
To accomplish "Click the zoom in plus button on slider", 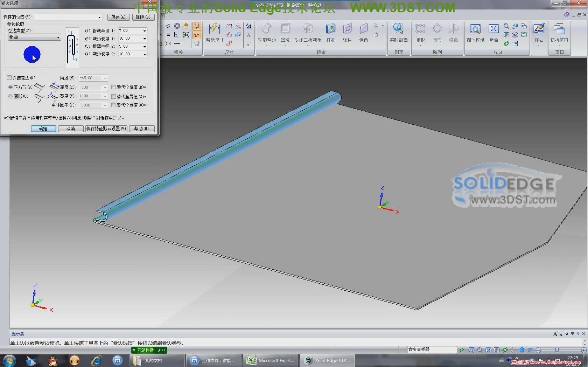I will [584, 350].
